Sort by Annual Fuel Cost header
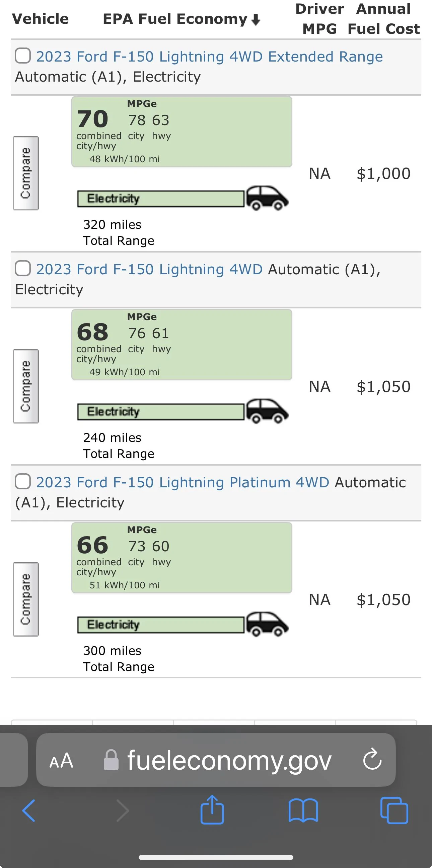The image size is (432, 868). tap(384, 19)
